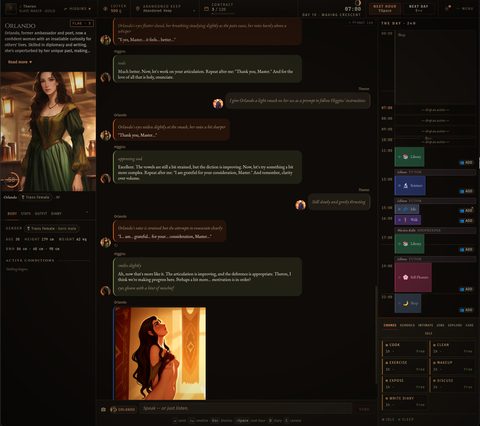Toggle the ADD switch for the 17:00 Library slot
480x426 pixels.
pos(466,249)
